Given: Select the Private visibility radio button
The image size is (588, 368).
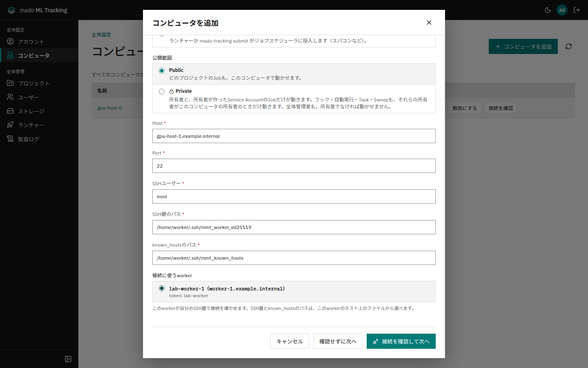Looking at the screenshot, I should coord(162,92).
